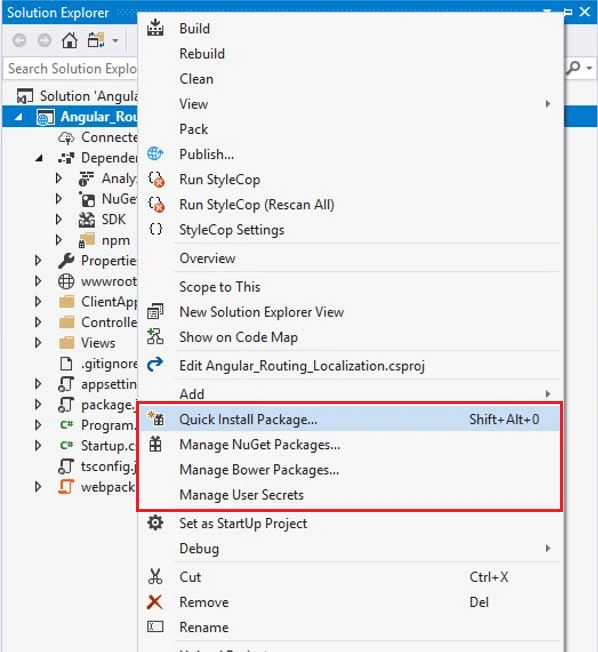
Task: Click the Run StyleCop (Rescan All) icon
Action: click(x=156, y=205)
